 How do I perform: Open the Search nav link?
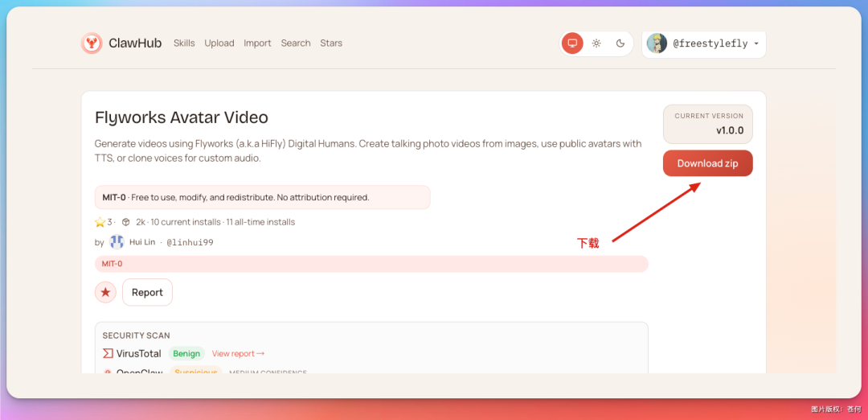[x=296, y=43]
